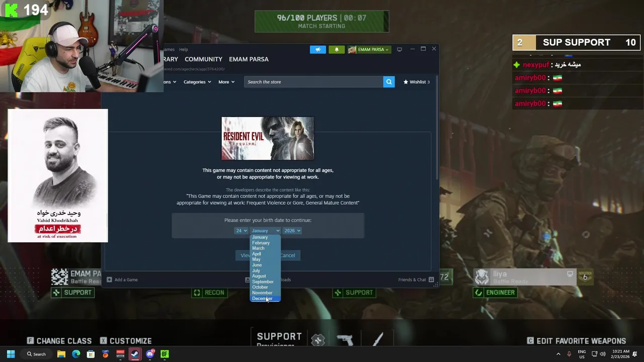This screenshot has width=644, height=362.
Task: Click the Search the store input field
Action: point(314,82)
